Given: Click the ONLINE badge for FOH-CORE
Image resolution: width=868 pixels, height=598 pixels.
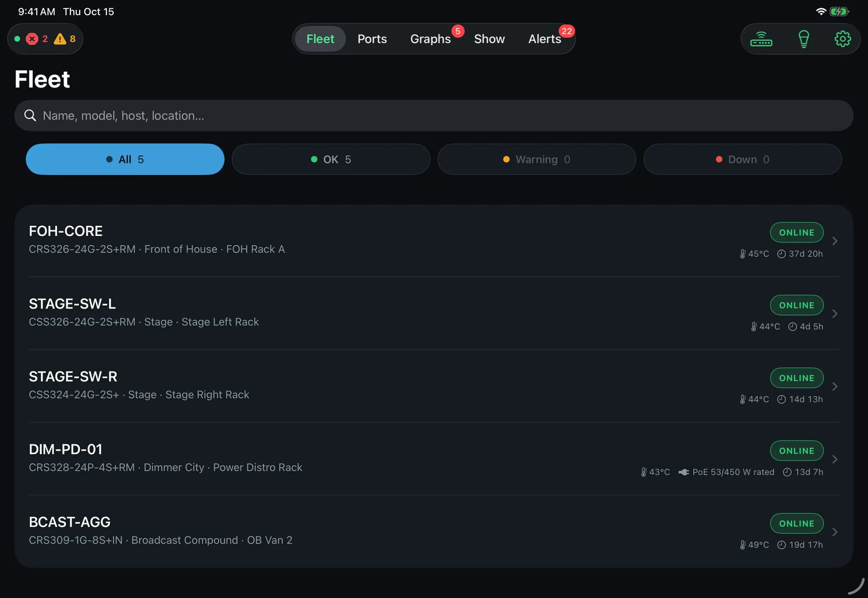Looking at the screenshot, I should tap(797, 233).
